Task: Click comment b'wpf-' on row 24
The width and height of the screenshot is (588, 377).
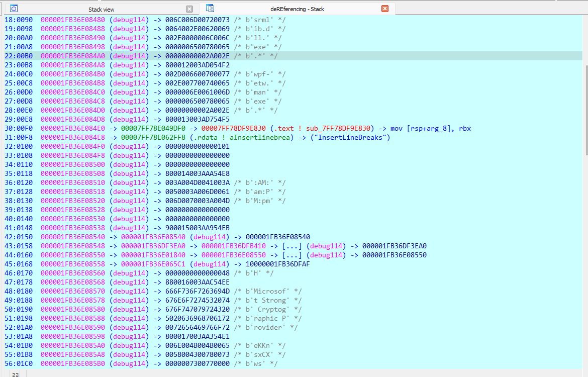Action: (259, 74)
